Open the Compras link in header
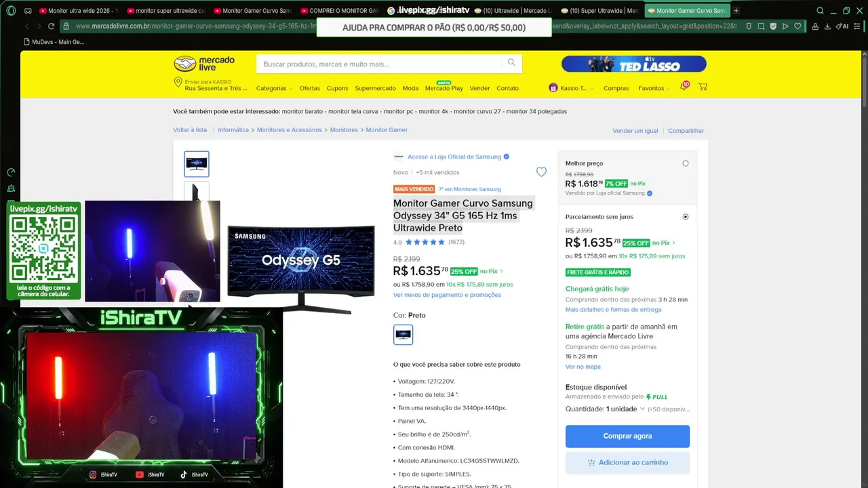Image resolution: width=868 pixels, height=488 pixels. [x=616, y=88]
